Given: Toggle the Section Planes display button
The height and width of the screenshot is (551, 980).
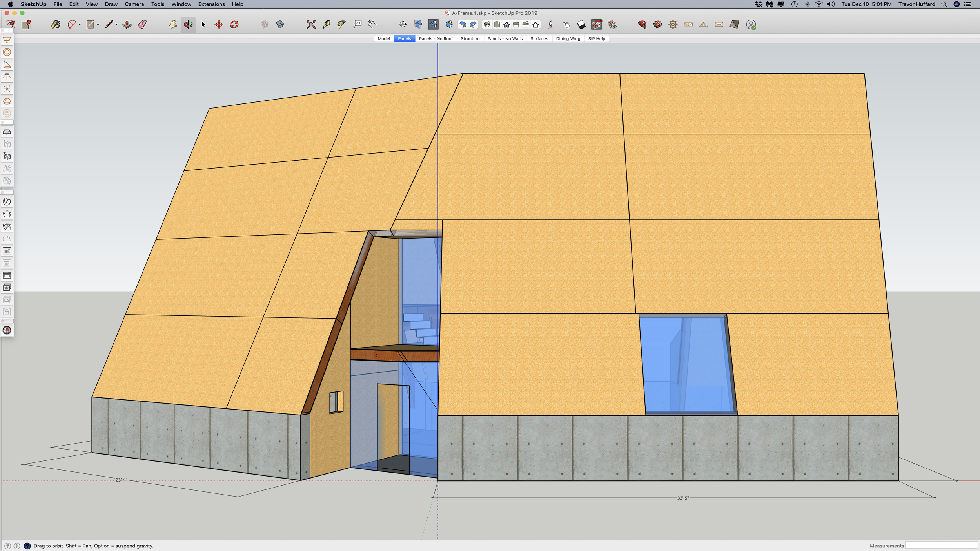Looking at the screenshot, I should 418,25.
